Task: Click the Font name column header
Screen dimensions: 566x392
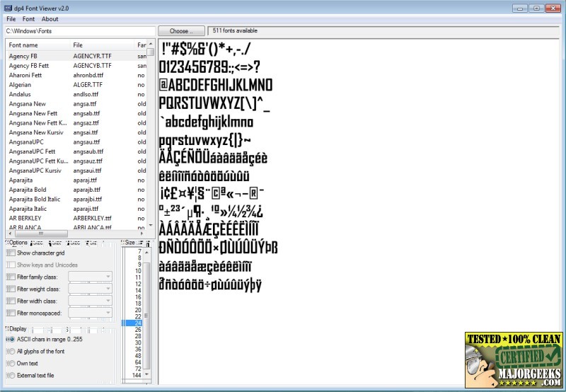Action: click(35, 45)
